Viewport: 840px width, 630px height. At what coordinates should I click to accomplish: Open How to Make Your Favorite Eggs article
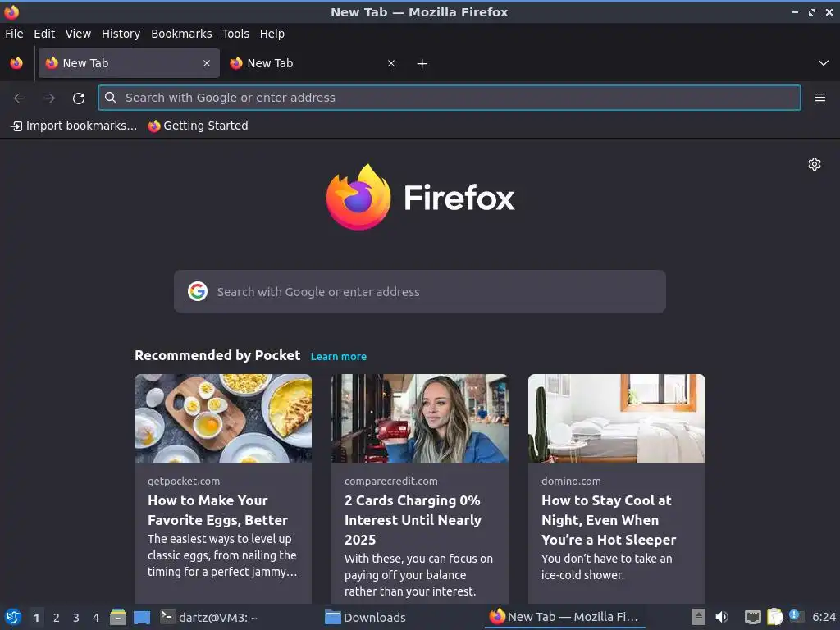click(x=218, y=510)
